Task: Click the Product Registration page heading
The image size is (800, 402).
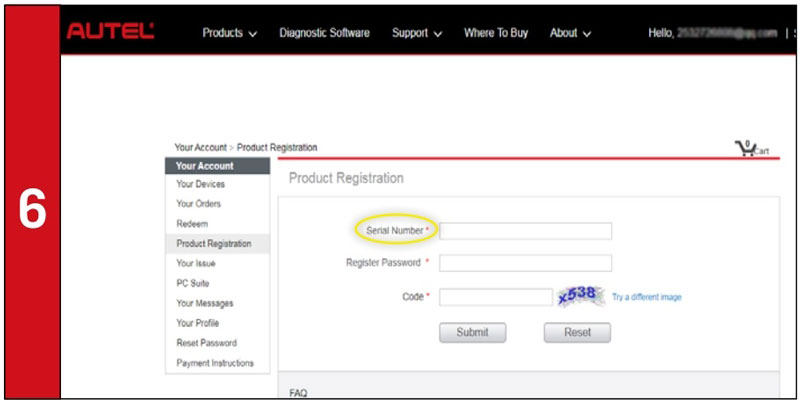Action: click(x=346, y=178)
